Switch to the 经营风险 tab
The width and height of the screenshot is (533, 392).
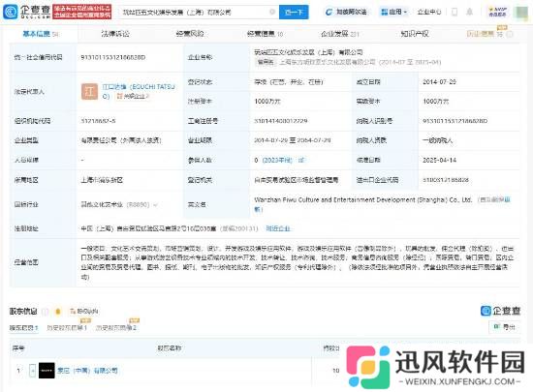(190, 34)
